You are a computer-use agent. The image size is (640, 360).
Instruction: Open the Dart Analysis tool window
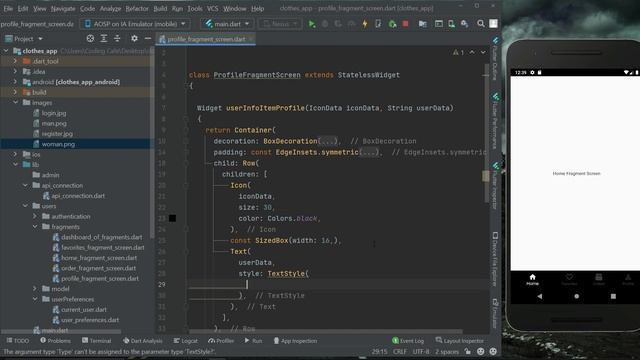142,341
